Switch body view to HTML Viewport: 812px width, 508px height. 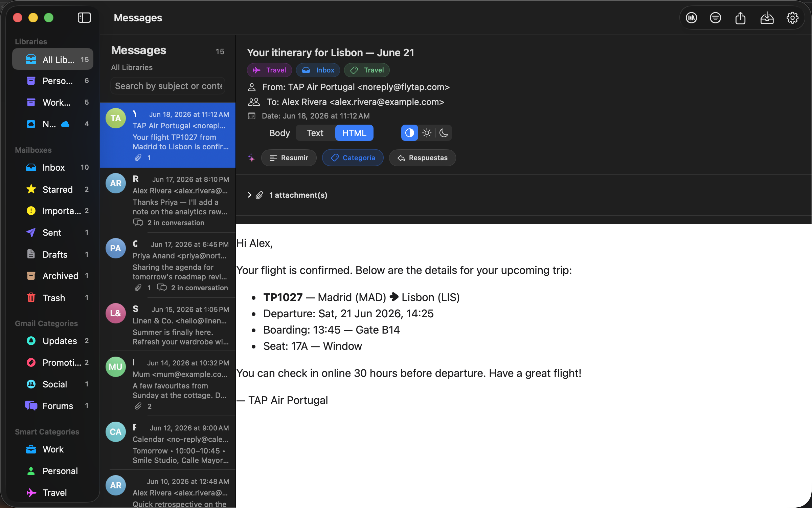354,133
